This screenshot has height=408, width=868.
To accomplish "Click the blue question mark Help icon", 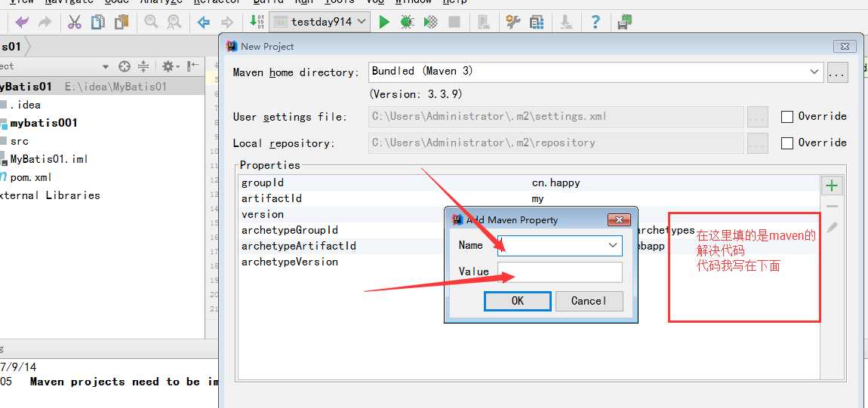I will (595, 22).
